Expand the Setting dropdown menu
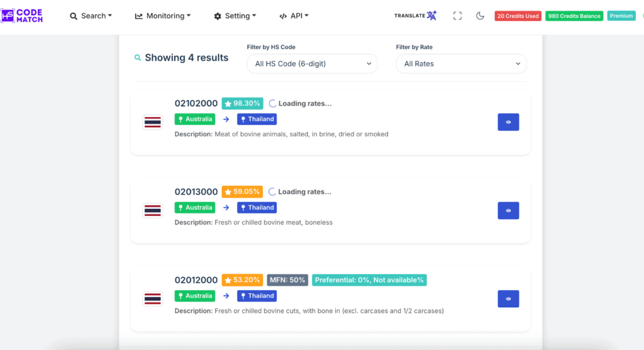Viewport: 644px width, 350px height. (235, 16)
